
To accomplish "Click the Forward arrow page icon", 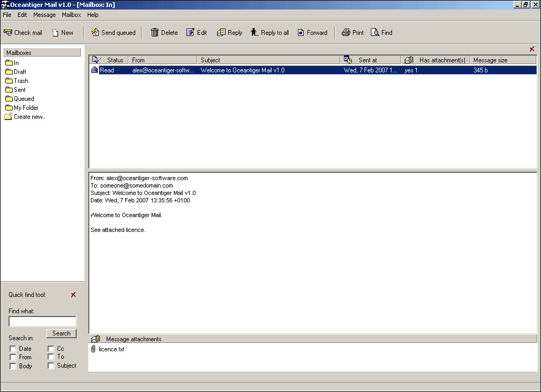I will click(x=301, y=32).
